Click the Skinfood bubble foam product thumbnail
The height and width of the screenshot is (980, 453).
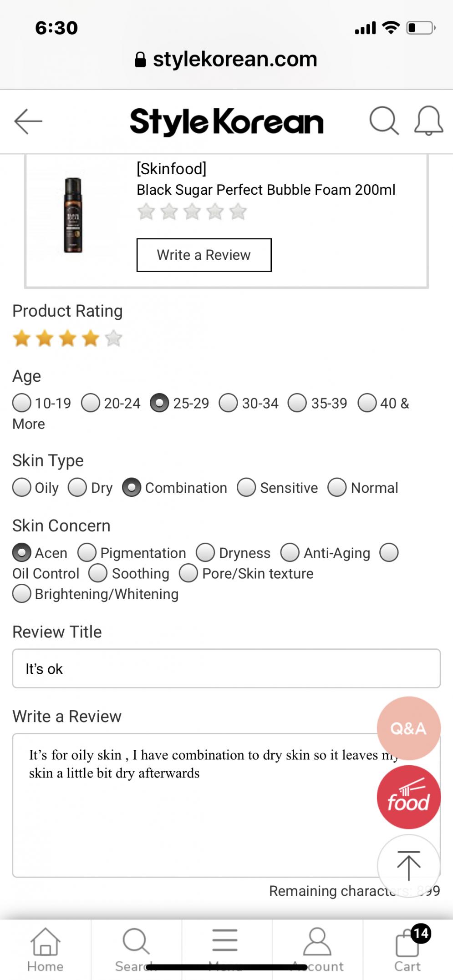coord(73,215)
